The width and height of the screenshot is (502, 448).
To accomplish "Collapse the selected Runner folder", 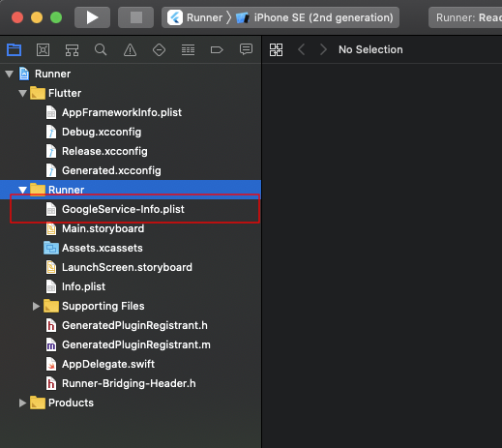I will [x=22, y=190].
